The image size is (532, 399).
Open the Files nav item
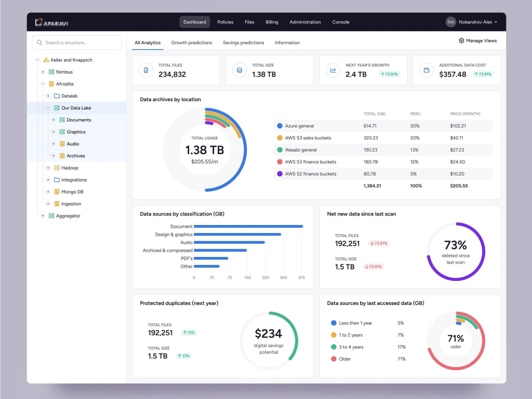click(250, 22)
